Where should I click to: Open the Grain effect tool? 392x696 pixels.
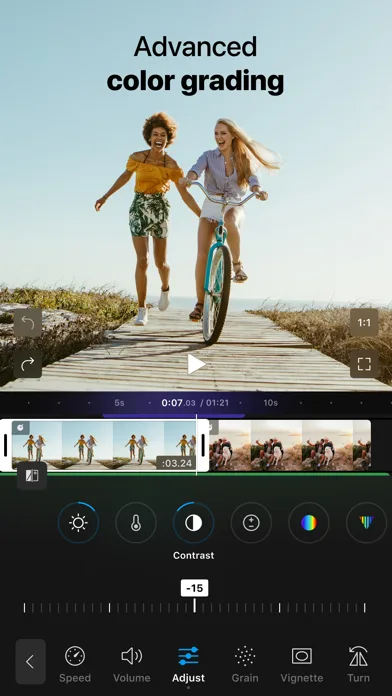(245, 664)
